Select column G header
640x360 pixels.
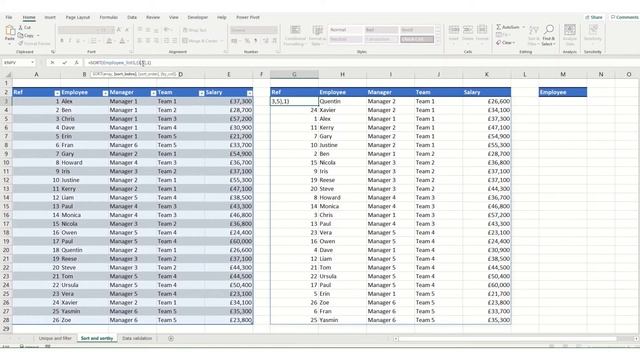294,74
